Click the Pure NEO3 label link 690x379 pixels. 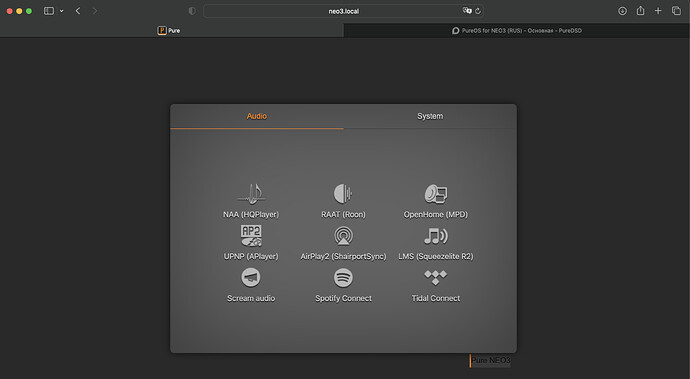coord(491,361)
